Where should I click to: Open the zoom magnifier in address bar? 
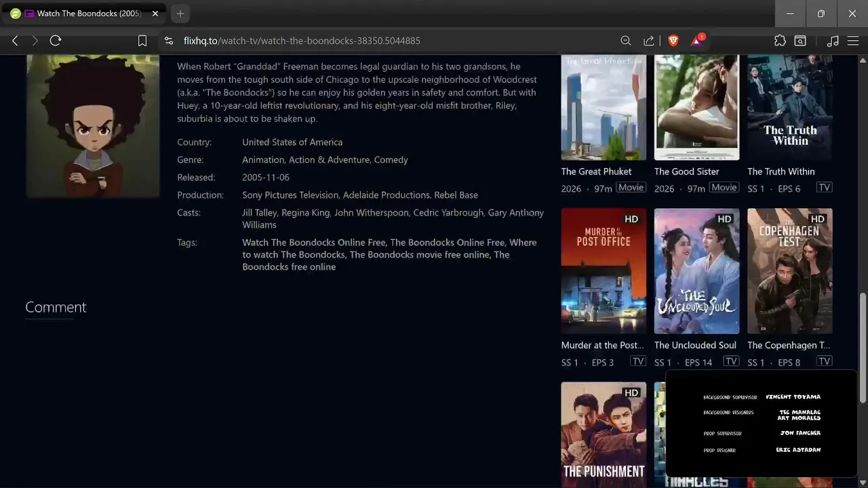point(626,41)
